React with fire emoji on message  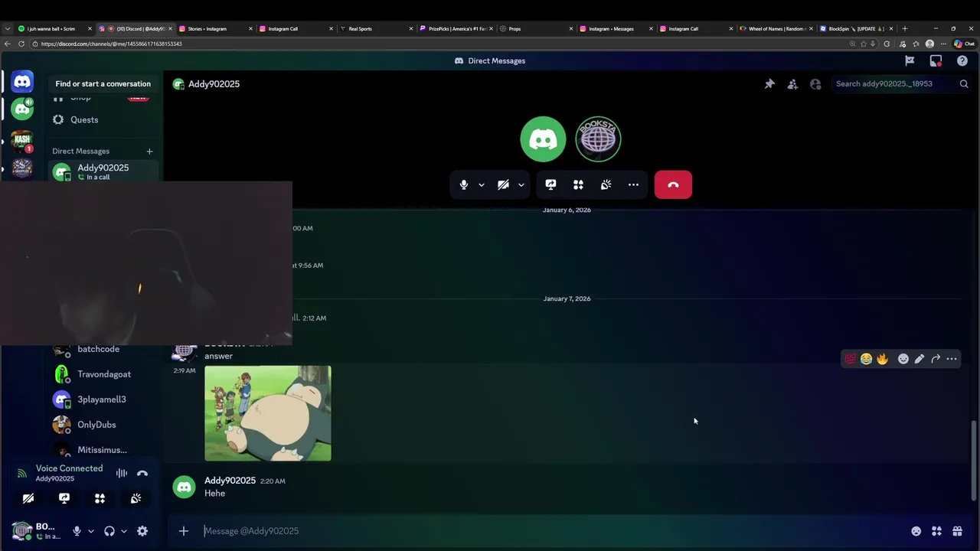[x=882, y=359]
